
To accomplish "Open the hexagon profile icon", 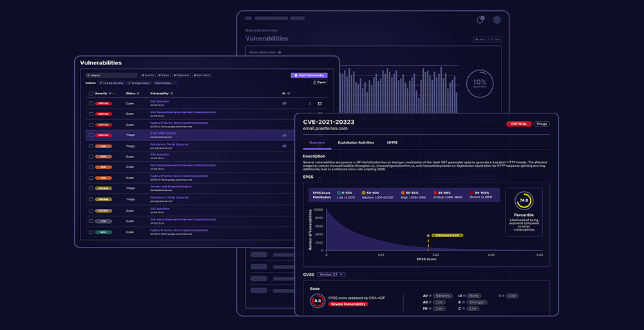I will click(497, 21).
